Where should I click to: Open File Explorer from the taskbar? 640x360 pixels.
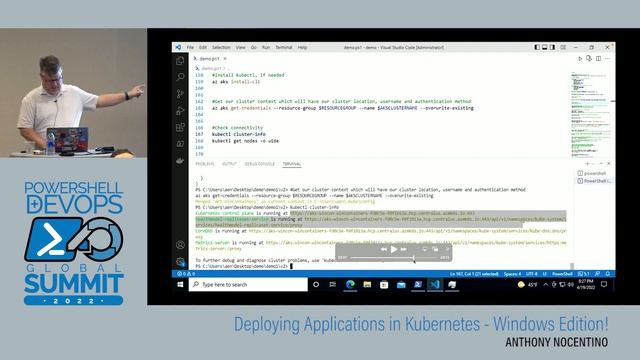[367, 284]
